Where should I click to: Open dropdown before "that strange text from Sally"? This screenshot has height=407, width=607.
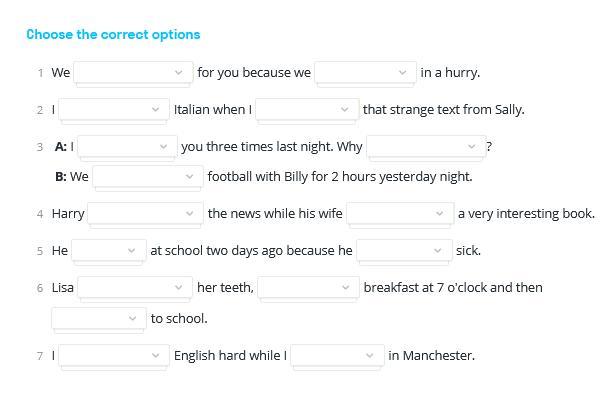point(307,109)
